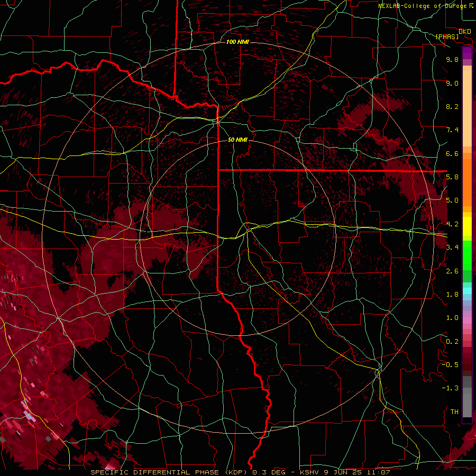476x476 pixels.
Task: Click the 9.0 scale value
Action: [452, 83]
